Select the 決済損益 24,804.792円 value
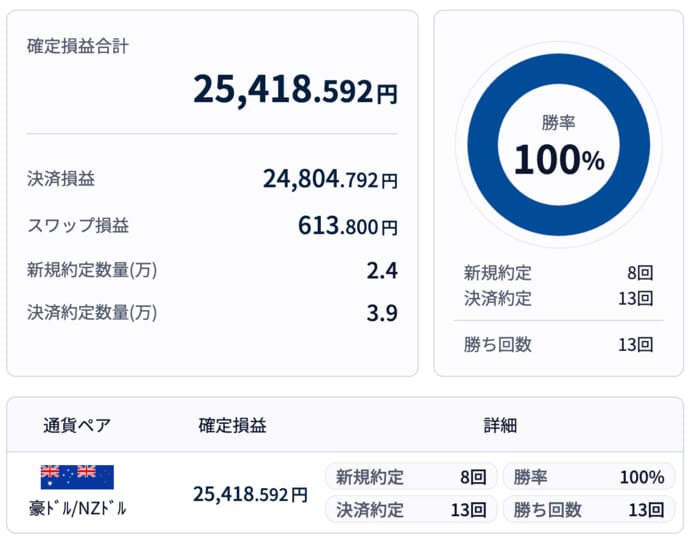The image size is (700, 546). pyautogui.click(x=330, y=180)
